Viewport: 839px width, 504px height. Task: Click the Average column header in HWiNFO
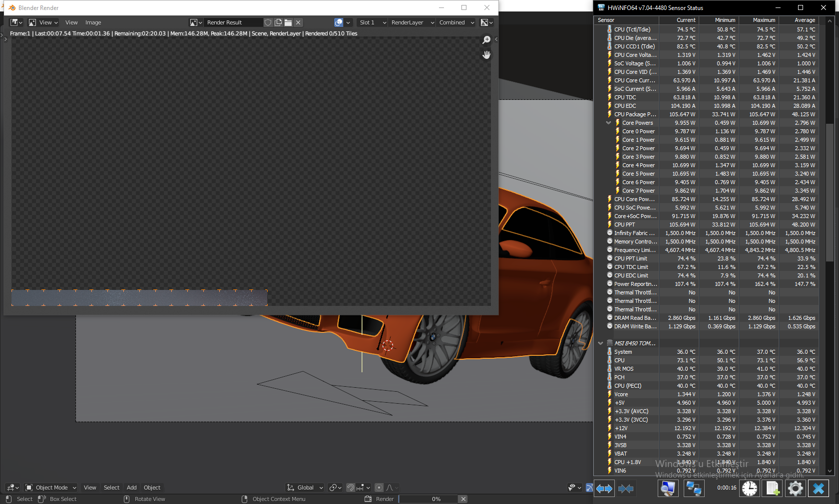799,20
